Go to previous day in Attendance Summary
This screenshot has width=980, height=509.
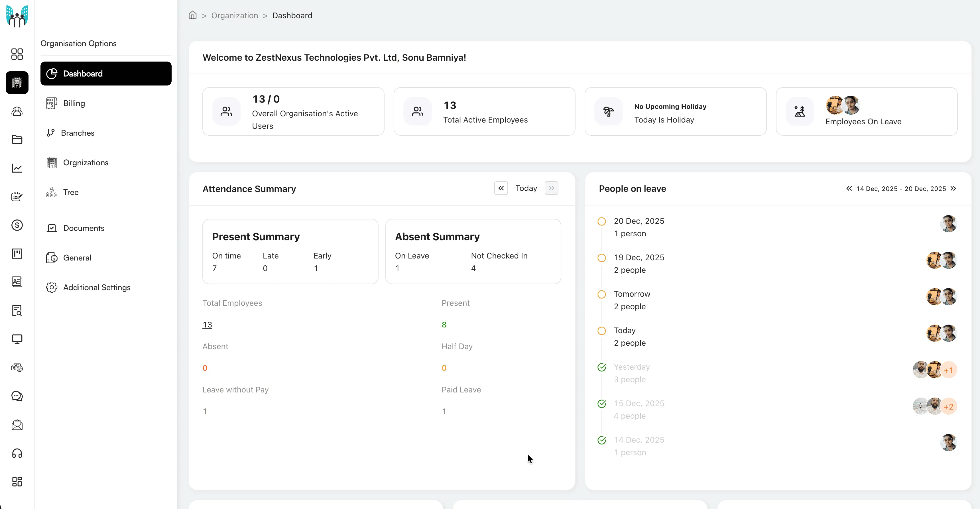coord(501,188)
